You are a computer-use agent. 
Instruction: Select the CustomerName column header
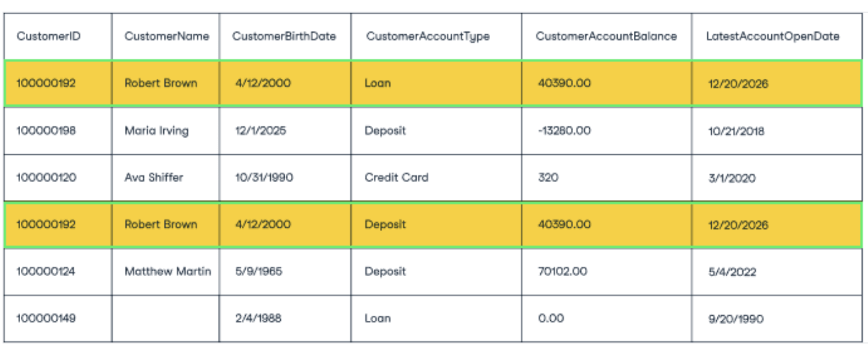pyautogui.click(x=165, y=36)
